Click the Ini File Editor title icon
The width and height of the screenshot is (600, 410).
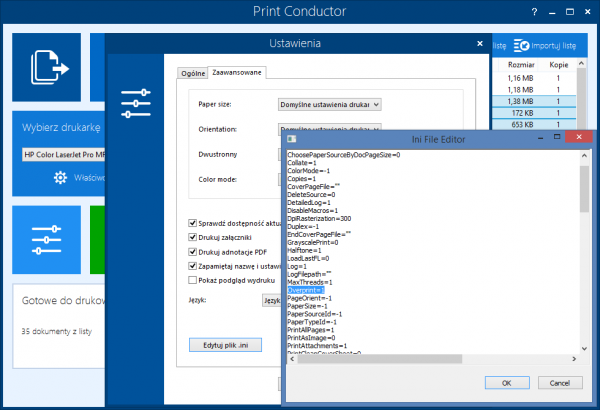(x=291, y=140)
